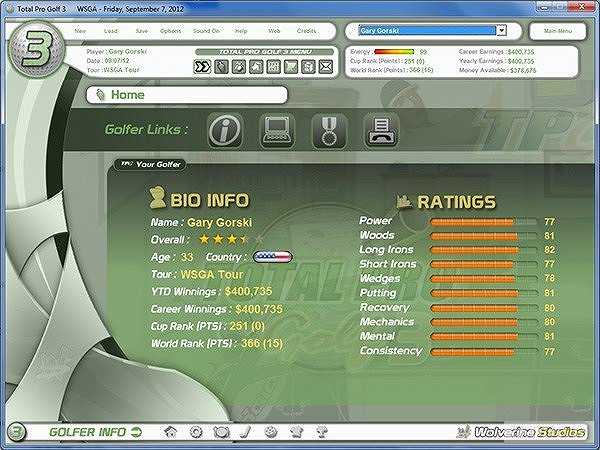Click the small 3 badge in bottom bar
600x450 pixels.
tap(16, 432)
